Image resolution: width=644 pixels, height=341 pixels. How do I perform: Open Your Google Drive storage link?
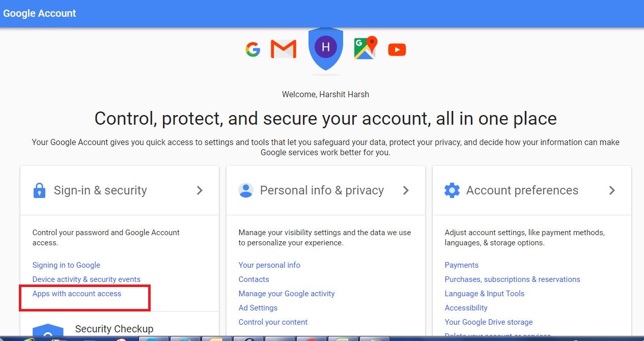[489, 322]
